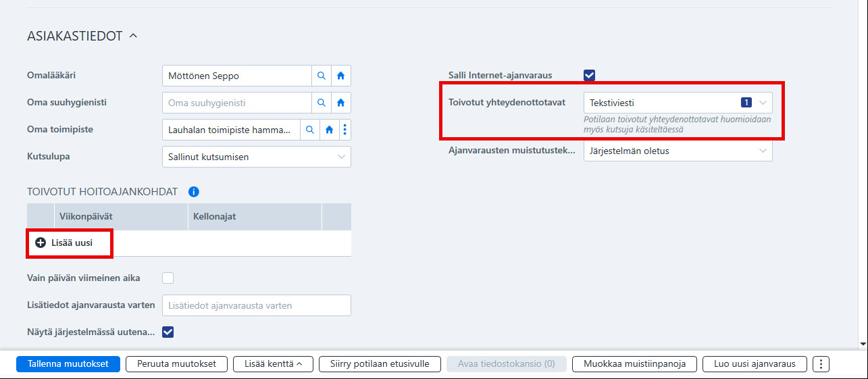Click Avaa tiedostokansio (0) button

tap(507, 363)
